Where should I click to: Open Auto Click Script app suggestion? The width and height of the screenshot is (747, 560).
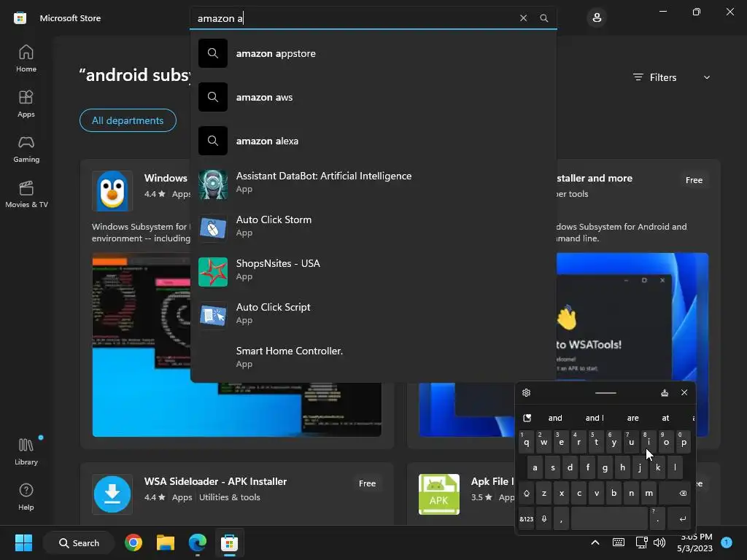(x=373, y=314)
